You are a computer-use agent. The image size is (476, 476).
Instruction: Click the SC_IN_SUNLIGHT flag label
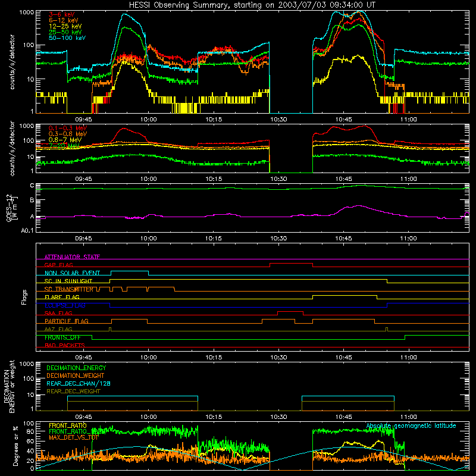coord(68,281)
